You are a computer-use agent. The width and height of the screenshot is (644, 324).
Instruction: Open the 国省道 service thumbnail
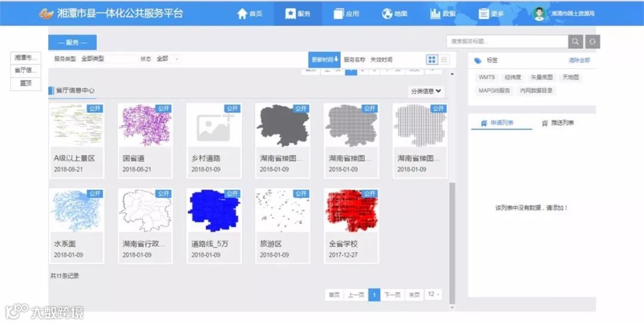[145, 125]
